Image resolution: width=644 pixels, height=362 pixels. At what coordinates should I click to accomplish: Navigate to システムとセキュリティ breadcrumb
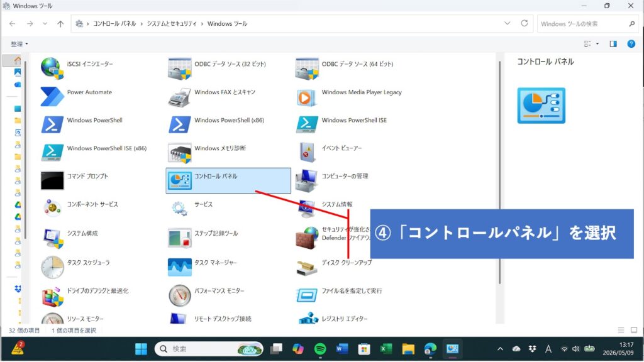pos(172,24)
